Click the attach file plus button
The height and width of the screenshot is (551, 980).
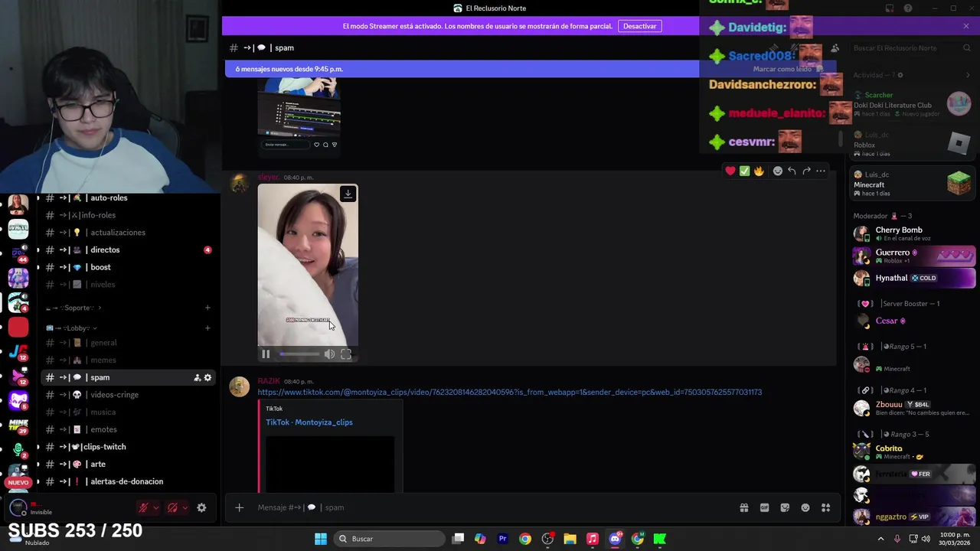tap(239, 507)
